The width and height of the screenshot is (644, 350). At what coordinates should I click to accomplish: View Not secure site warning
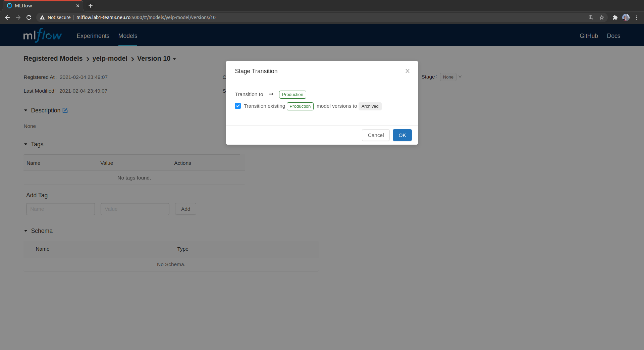pyautogui.click(x=55, y=17)
